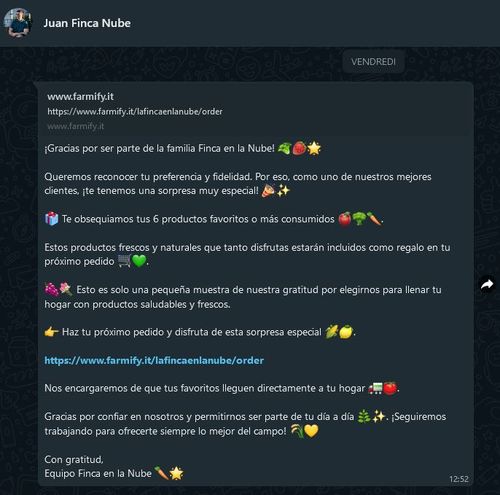The width and height of the screenshot is (500, 495).
Task: Open the preview URL ending in /order
Action: click(x=135, y=112)
